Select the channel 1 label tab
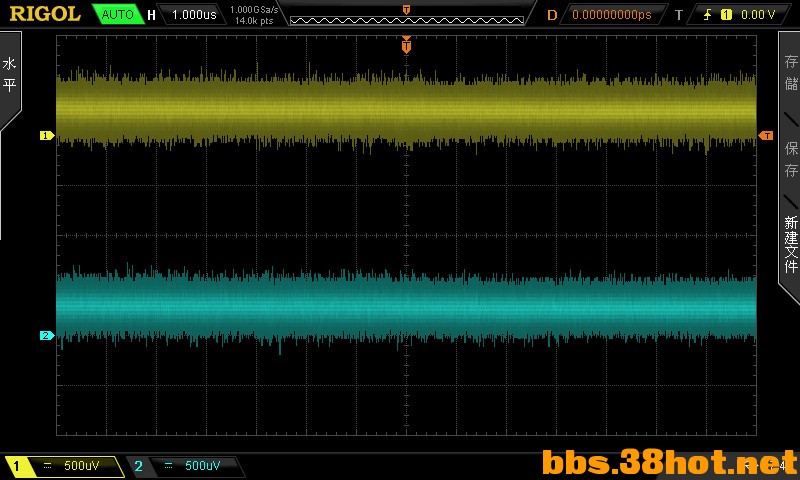This screenshot has width=800, height=480. pos(17,466)
